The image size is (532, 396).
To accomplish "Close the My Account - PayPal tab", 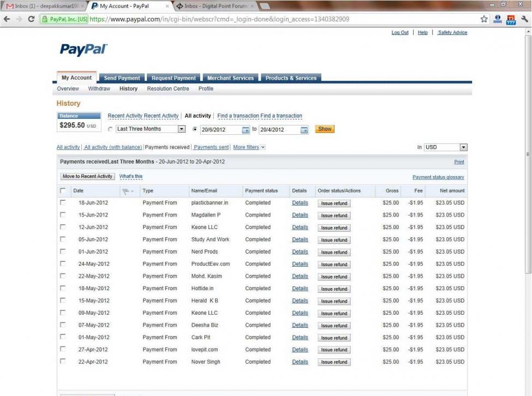I will (x=168, y=6).
